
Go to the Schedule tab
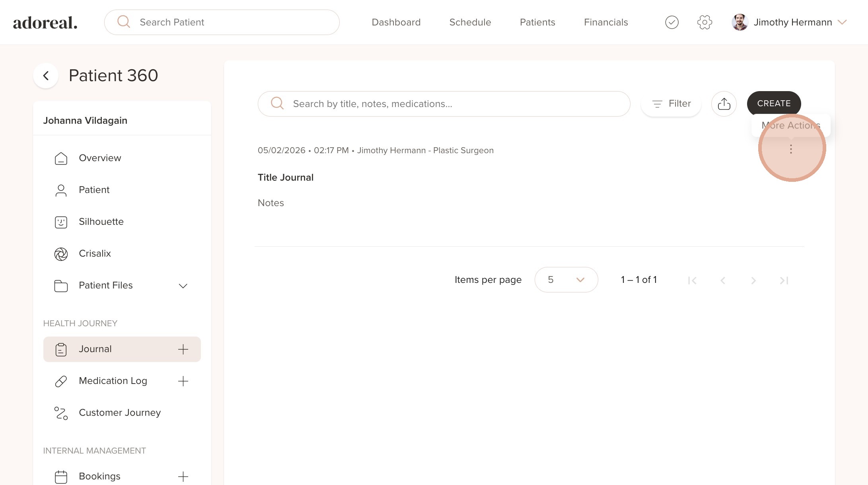470,22
